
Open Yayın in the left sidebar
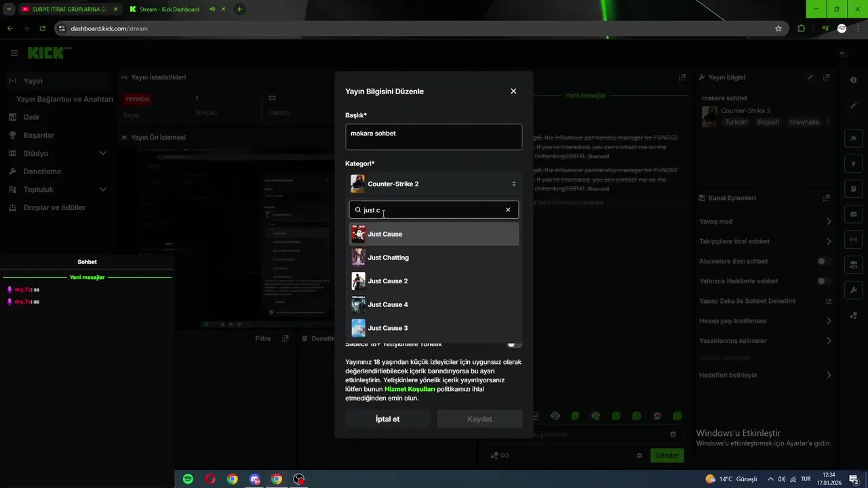click(58, 81)
